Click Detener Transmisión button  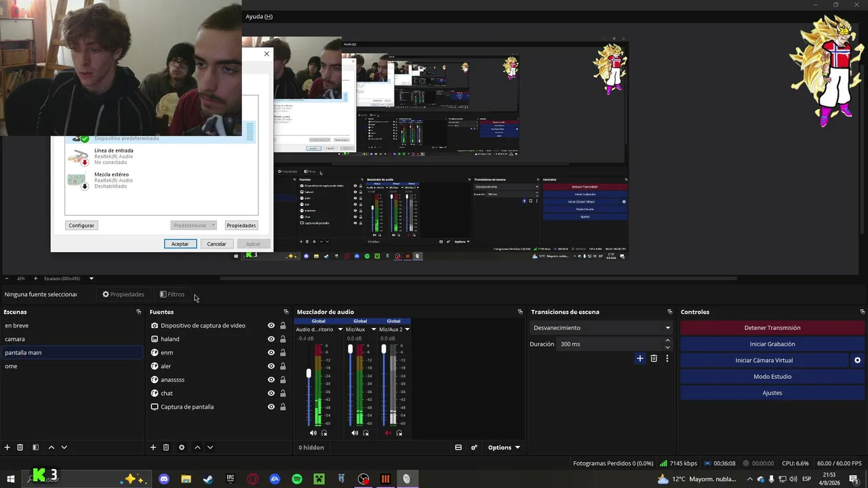click(x=772, y=328)
